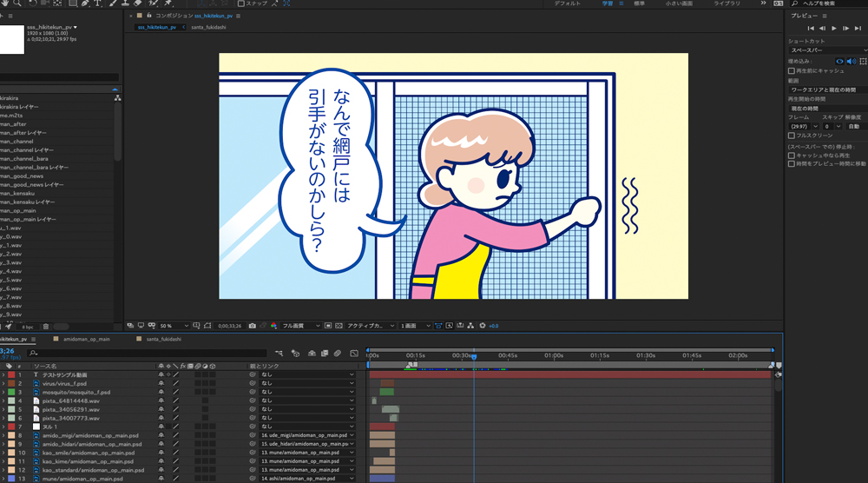The height and width of the screenshot is (483, 868).
Task: Select the Type tool in the toolbar
Action: tap(97, 3)
